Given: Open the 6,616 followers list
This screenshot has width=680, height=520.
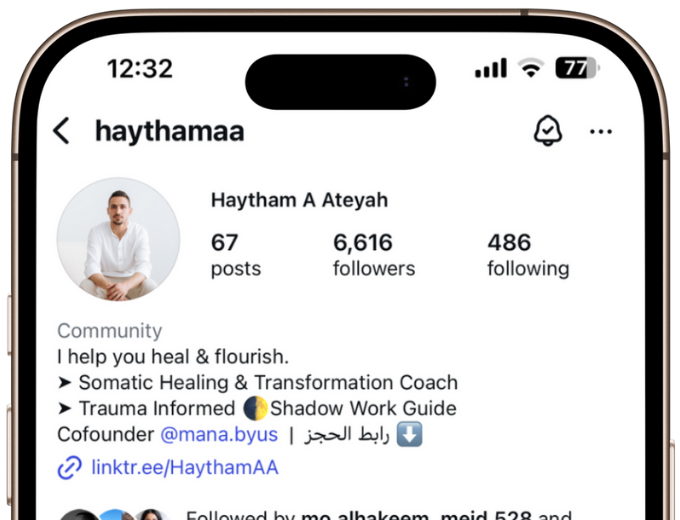Looking at the screenshot, I should point(374,255).
